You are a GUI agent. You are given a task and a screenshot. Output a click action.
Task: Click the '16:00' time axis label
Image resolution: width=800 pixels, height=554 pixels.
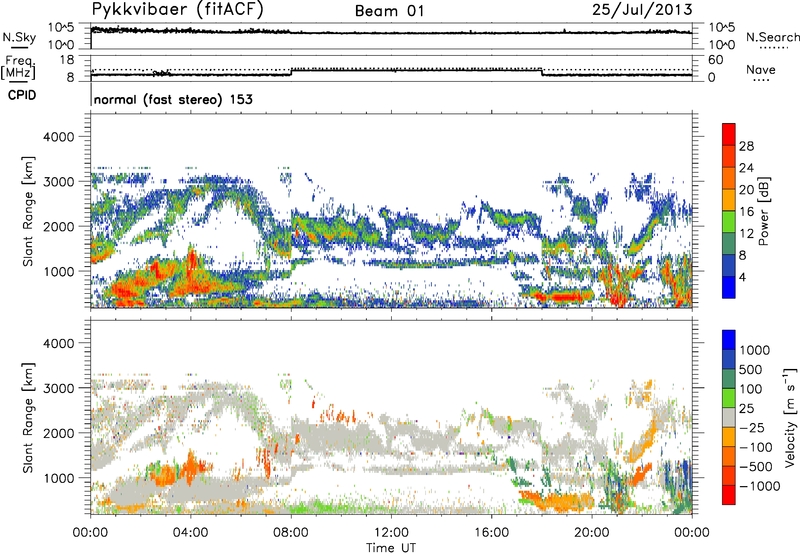pos(491,533)
